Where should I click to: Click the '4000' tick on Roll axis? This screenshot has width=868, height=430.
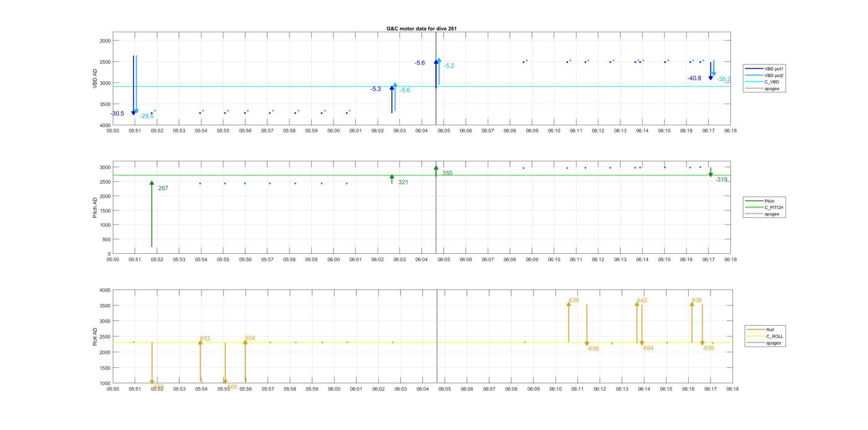[x=105, y=290]
